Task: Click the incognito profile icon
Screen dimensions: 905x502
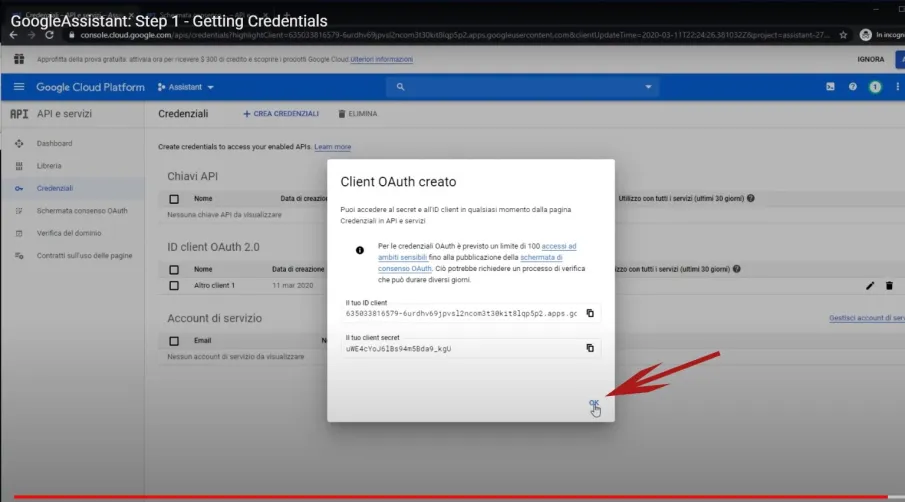Action: click(x=865, y=35)
